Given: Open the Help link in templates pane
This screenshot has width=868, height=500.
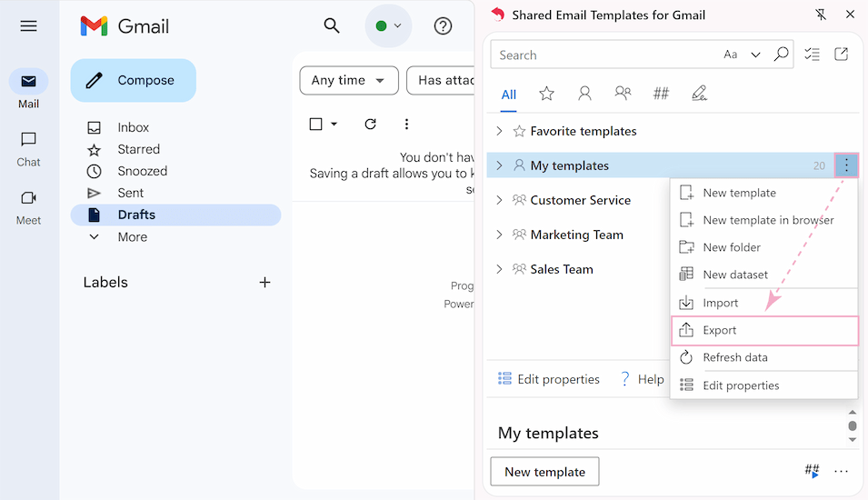Looking at the screenshot, I should click(643, 379).
